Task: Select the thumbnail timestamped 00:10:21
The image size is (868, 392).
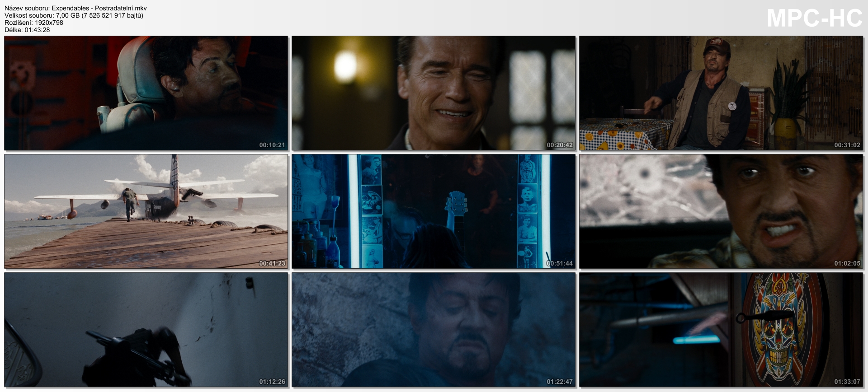Action: coord(146,93)
